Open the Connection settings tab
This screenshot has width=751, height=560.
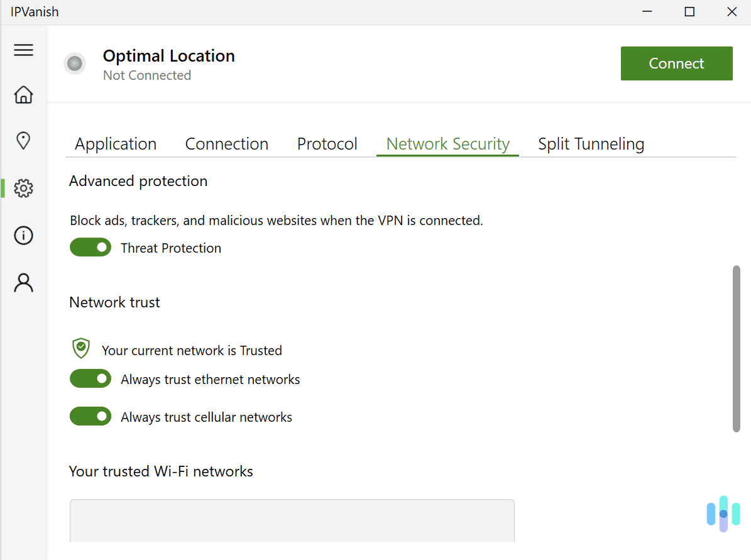coord(226,143)
